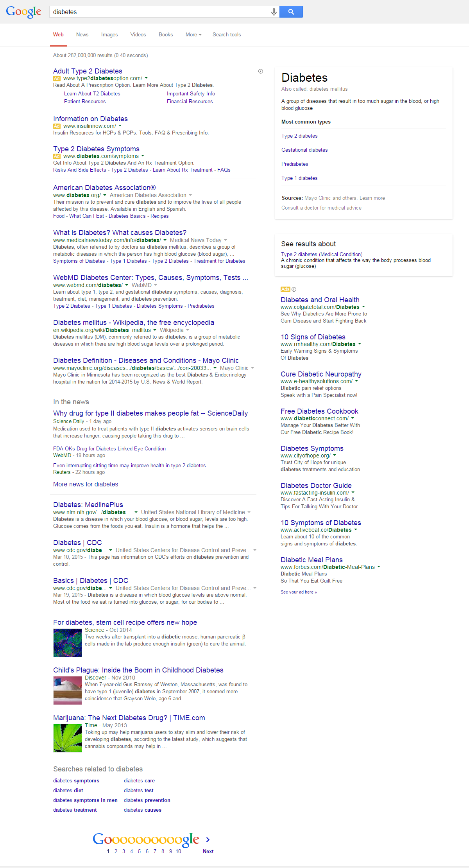This screenshot has height=868, width=469.
Task: Open dropdown arrow beside en.wikipedia.org URL
Action: [154, 330]
